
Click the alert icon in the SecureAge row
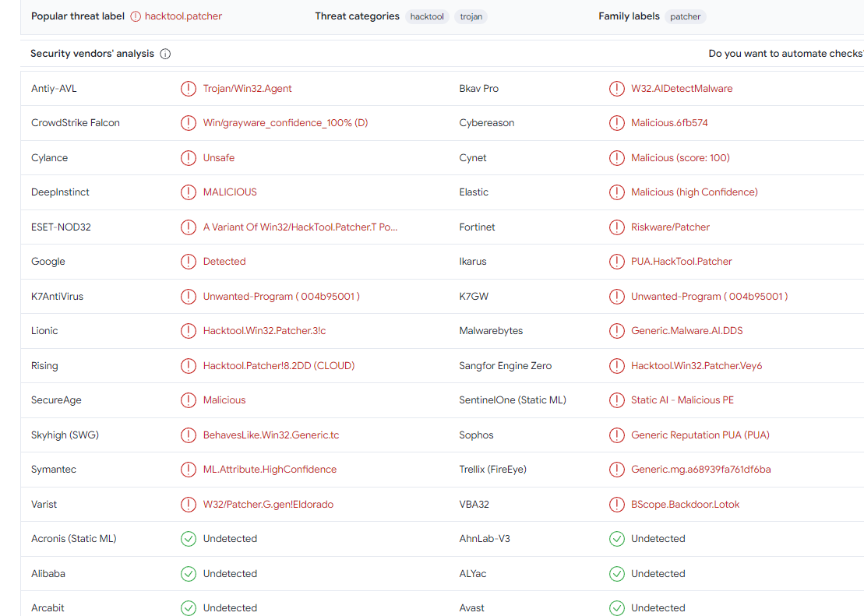click(189, 400)
